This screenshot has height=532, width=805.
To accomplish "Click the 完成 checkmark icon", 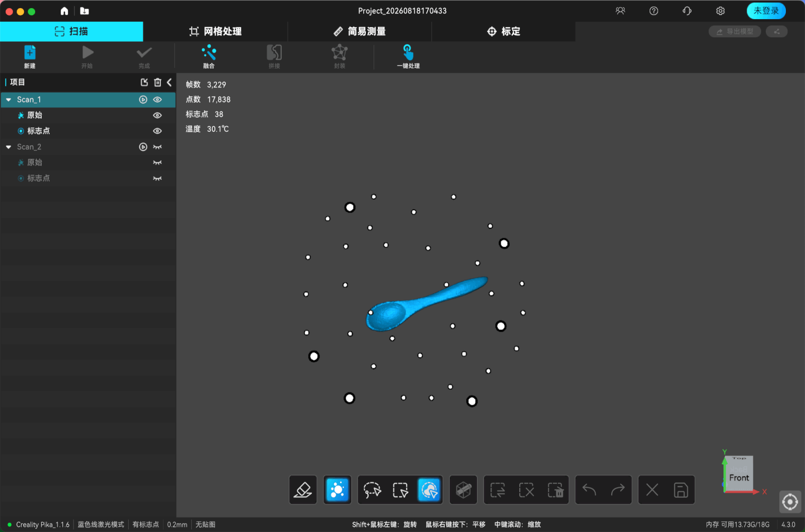I will click(144, 52).
